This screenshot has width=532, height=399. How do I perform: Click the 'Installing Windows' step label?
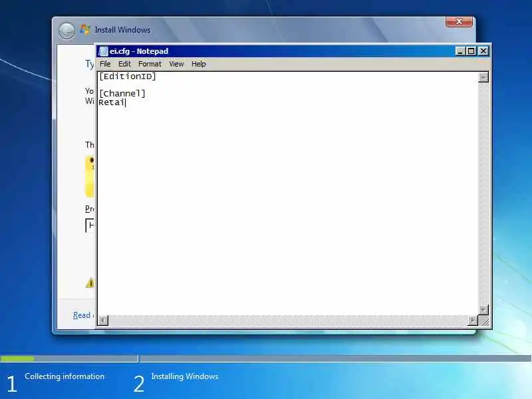pyautogui.click(x=185, y=376)
